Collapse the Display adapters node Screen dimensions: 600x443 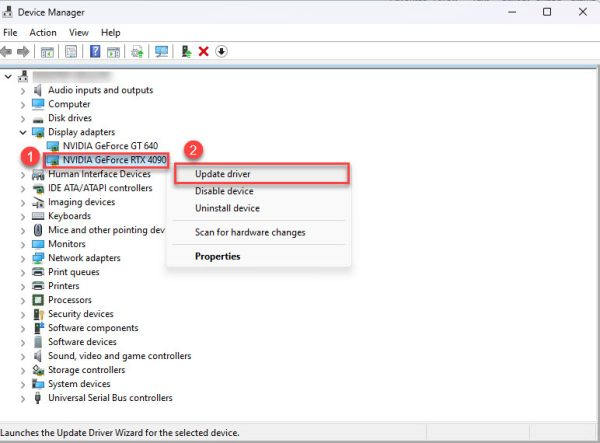coord(23,132)
